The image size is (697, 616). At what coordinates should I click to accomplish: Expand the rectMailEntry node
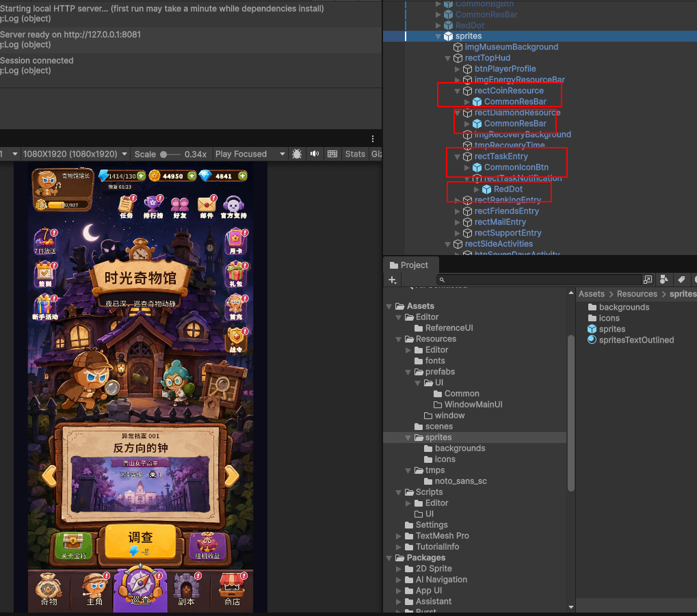click(458, 222)
